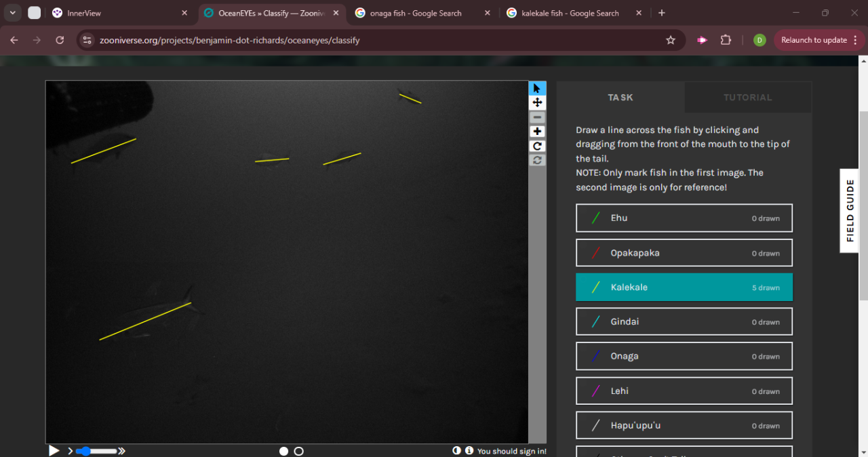View site information icon in address bar
The height and width of the screenshot is (457, 868).
click(86, 40)
